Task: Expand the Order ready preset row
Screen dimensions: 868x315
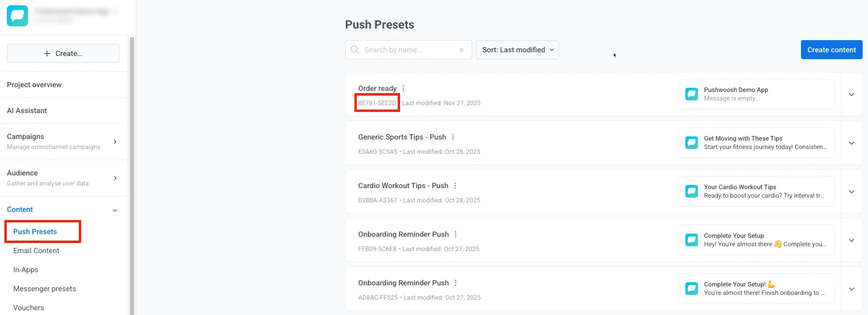Action: coord(851,94)
